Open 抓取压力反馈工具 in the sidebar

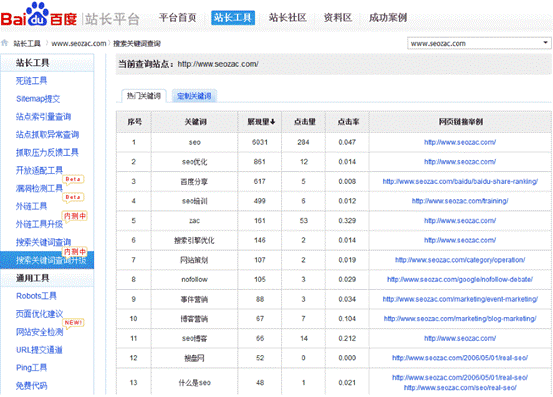coord(47,152)
